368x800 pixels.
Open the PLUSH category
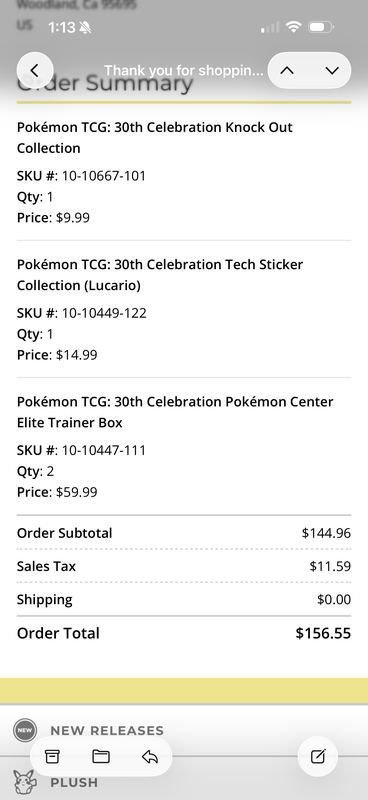point(74,782)
